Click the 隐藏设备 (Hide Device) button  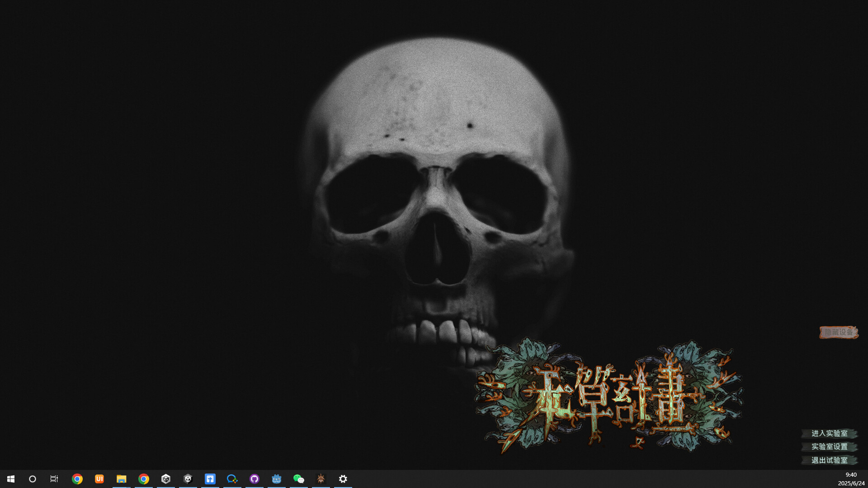[x=839, y=332]
